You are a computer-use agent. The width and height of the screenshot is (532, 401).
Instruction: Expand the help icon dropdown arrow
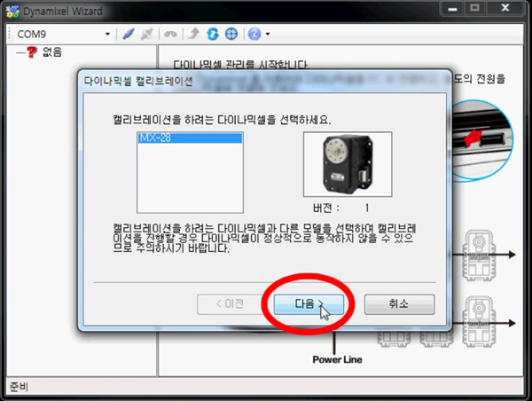coord(267,34)
